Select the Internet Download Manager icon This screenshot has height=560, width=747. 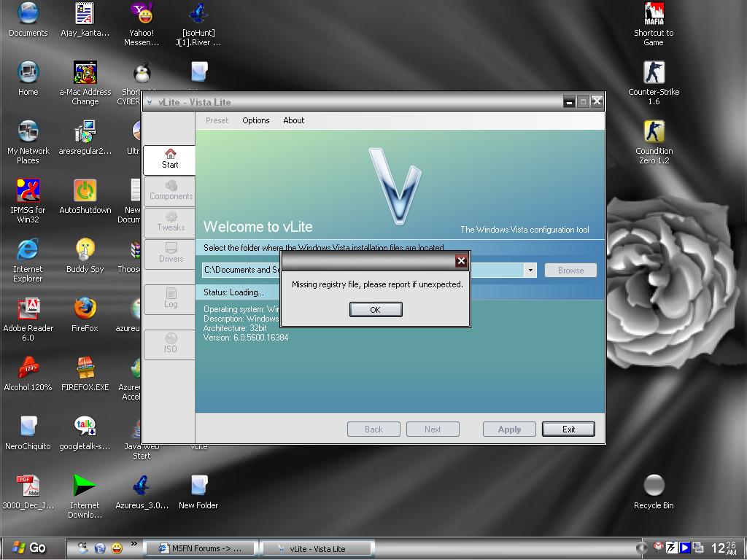(x=85, y=497)
